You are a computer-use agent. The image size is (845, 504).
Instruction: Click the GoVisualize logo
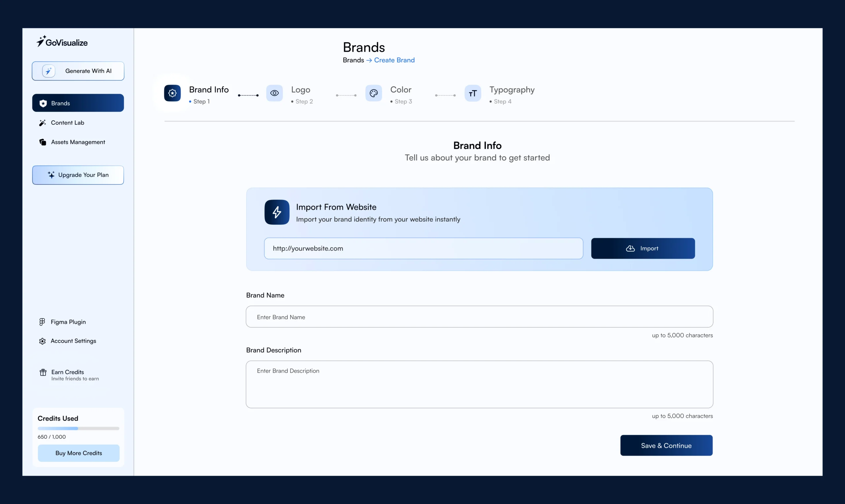[62, 42]
